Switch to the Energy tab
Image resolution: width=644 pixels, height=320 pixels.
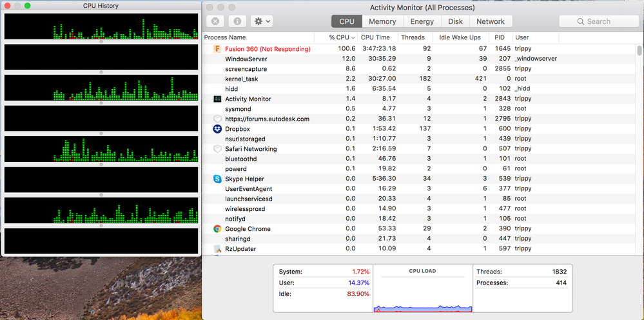422,21
